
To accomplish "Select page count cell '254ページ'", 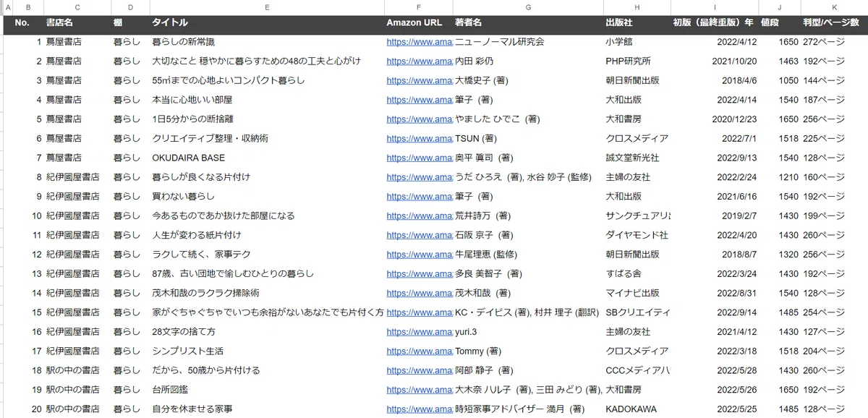I will pos(834,312).
